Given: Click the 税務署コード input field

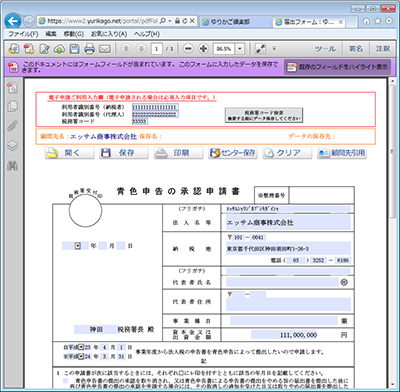Looking at the screenshot, I should pos(140,121).
